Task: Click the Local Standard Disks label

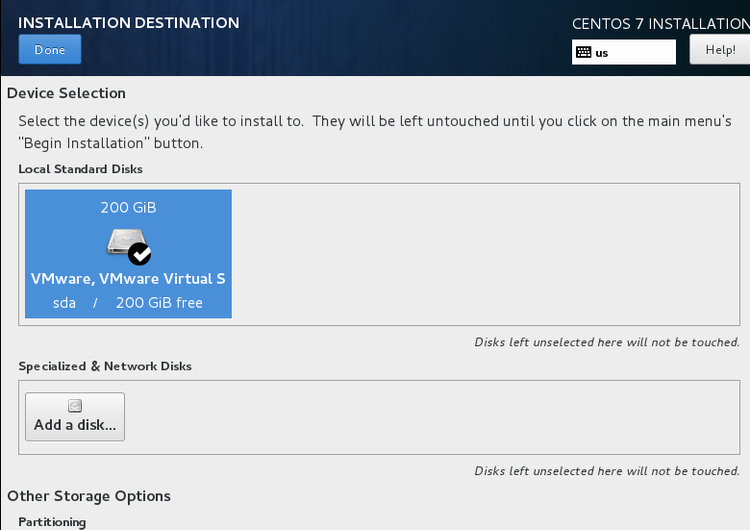Action: pos(80,169)
